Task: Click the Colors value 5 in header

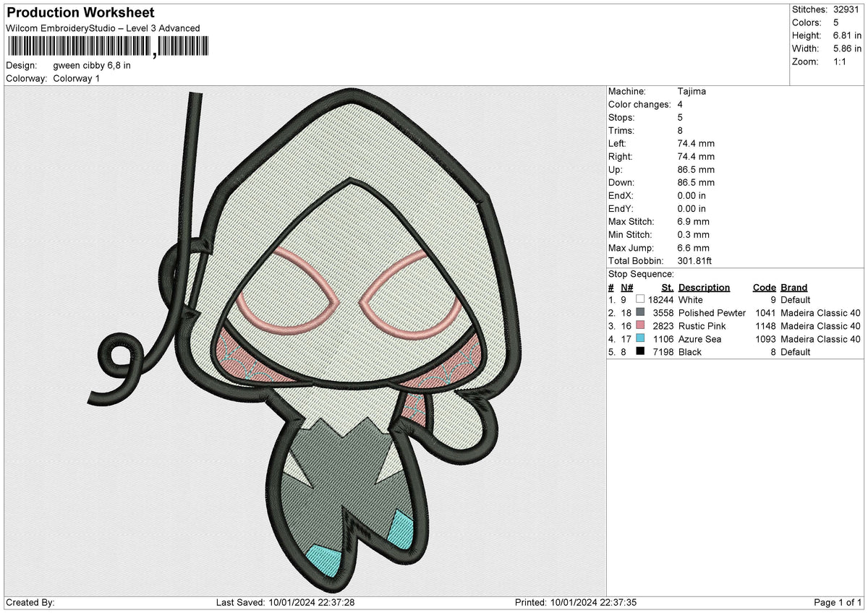Action: [x=836, y=22]
